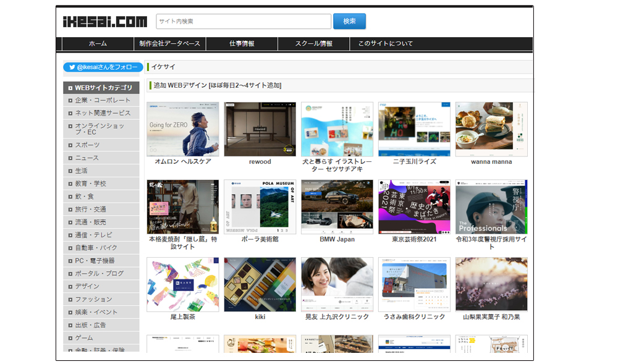Click inside the サイト内検索 search field

(243, 22)
